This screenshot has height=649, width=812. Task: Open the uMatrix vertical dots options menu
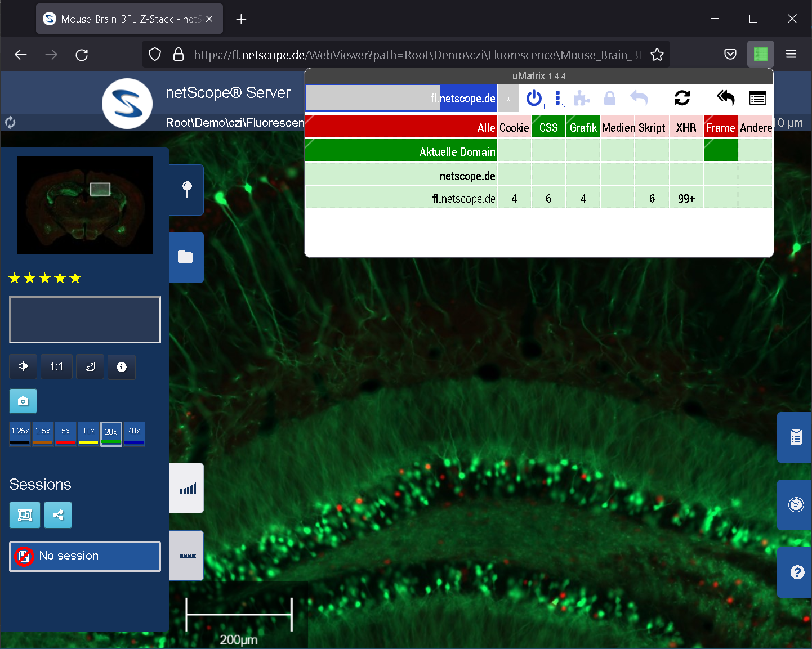[557, 99]
